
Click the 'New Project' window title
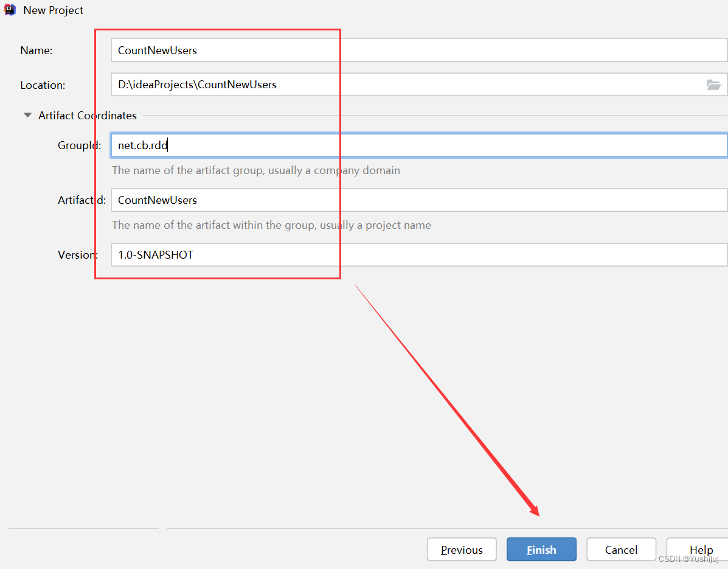tap(53, 10)
